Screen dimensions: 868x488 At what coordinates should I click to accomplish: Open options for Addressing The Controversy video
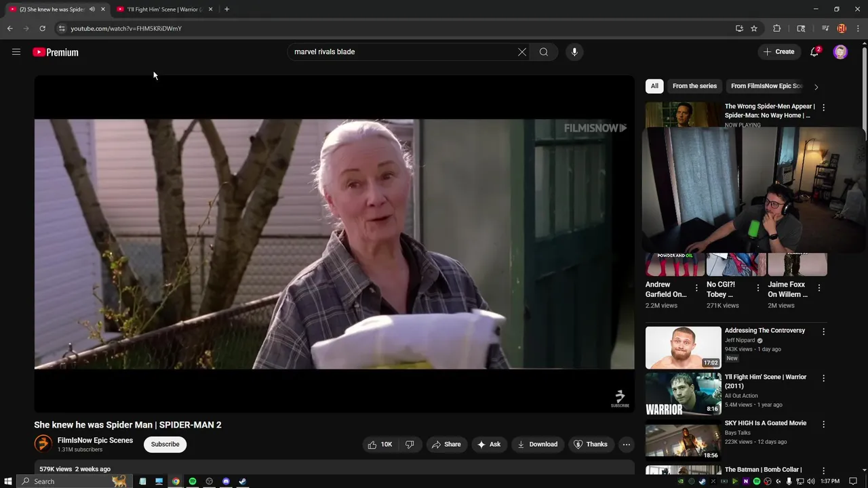tap(823, 331)
